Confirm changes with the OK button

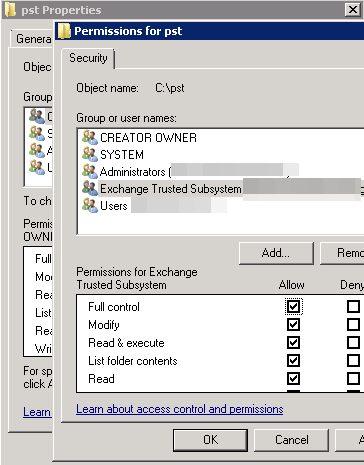(x=210, y=440)
